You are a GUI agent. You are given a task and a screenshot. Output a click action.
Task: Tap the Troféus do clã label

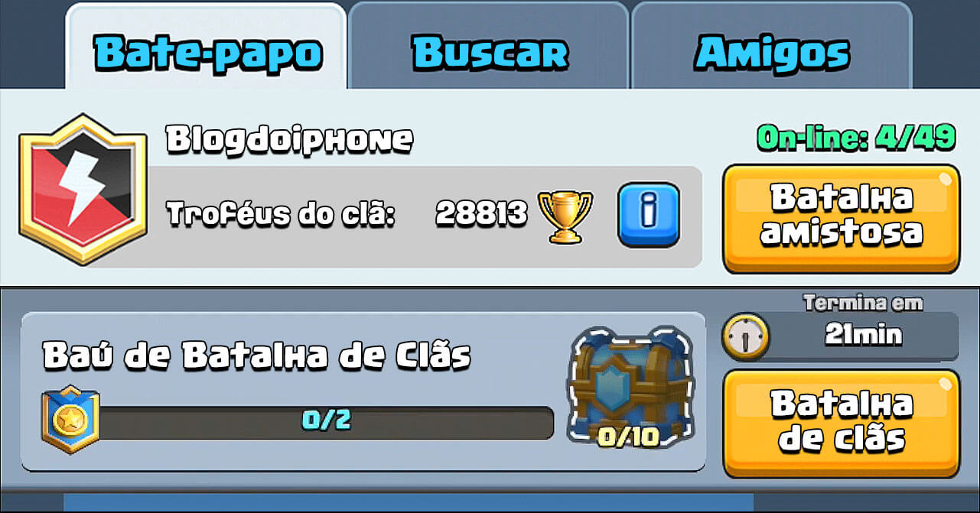click(x=281, y=216)
